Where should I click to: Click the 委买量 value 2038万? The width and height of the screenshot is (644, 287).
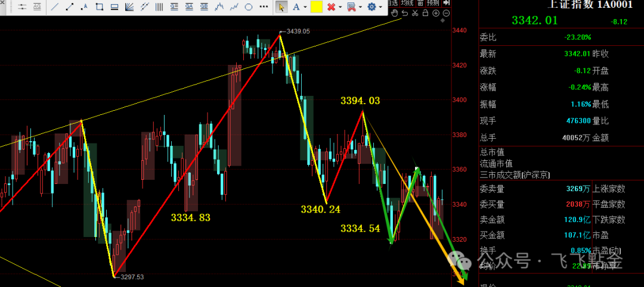pos(578,204)
